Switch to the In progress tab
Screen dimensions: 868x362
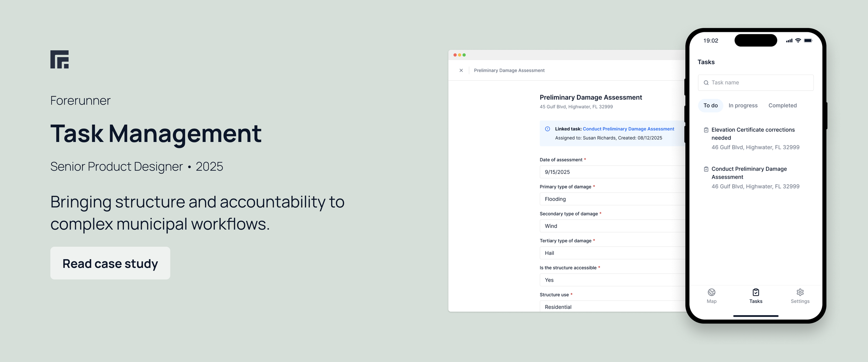tap(743, 106)
